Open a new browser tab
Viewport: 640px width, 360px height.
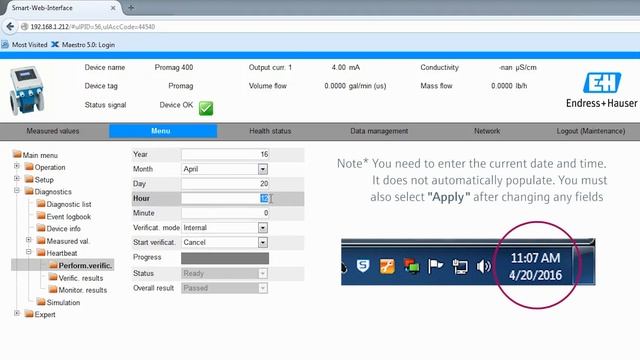[131, 7]
